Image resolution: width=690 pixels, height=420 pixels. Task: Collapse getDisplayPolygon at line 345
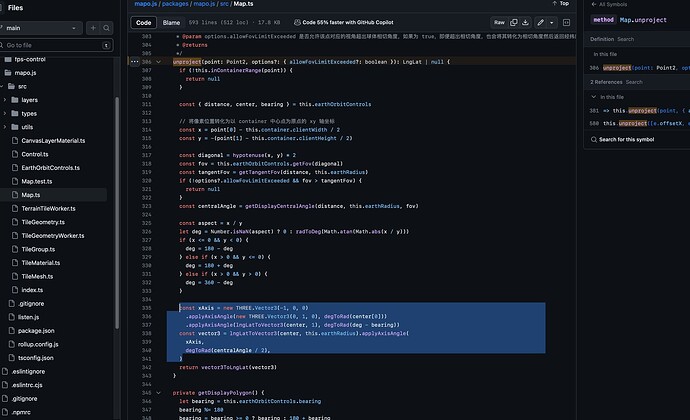click(158, 393)
